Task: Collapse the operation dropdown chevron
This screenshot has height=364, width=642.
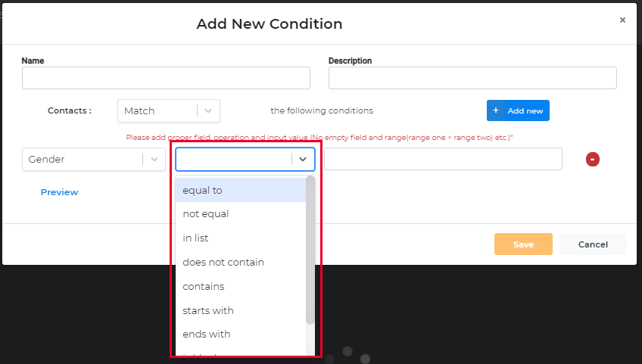Action: tap(303, 159)
